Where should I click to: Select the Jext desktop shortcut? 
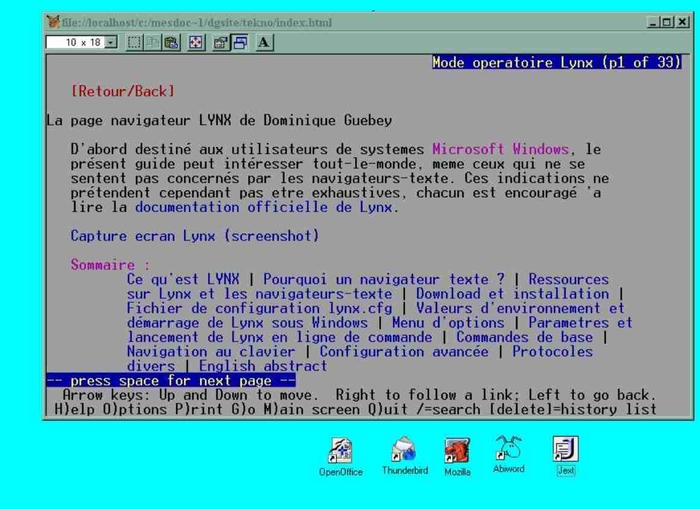(x=566, y=456)
